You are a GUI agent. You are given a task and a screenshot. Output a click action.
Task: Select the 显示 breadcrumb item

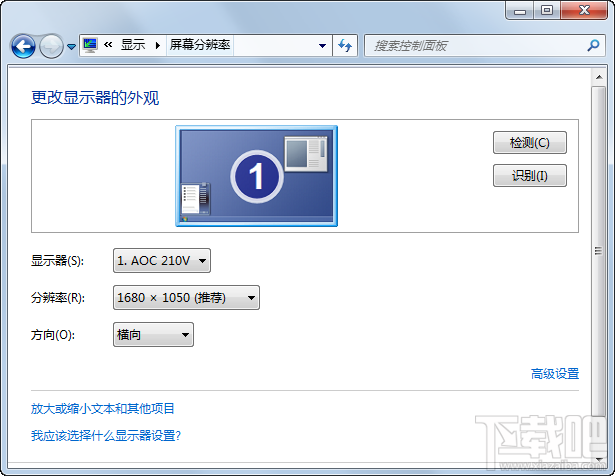133,45
